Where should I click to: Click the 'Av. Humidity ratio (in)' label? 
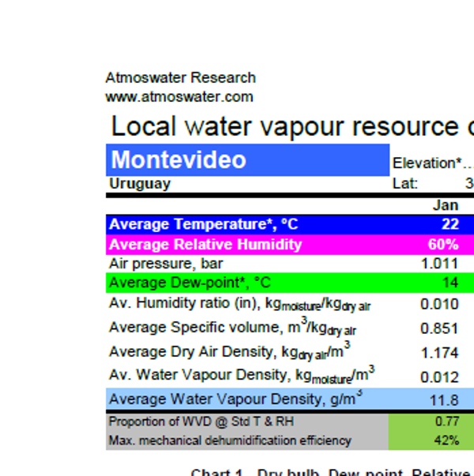coord(239,304)
